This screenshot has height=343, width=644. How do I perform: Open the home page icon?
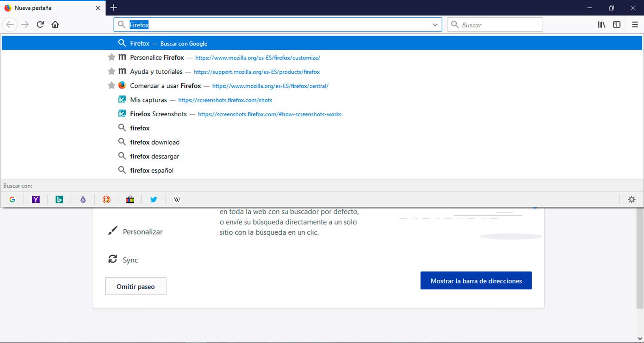[55, 25]
